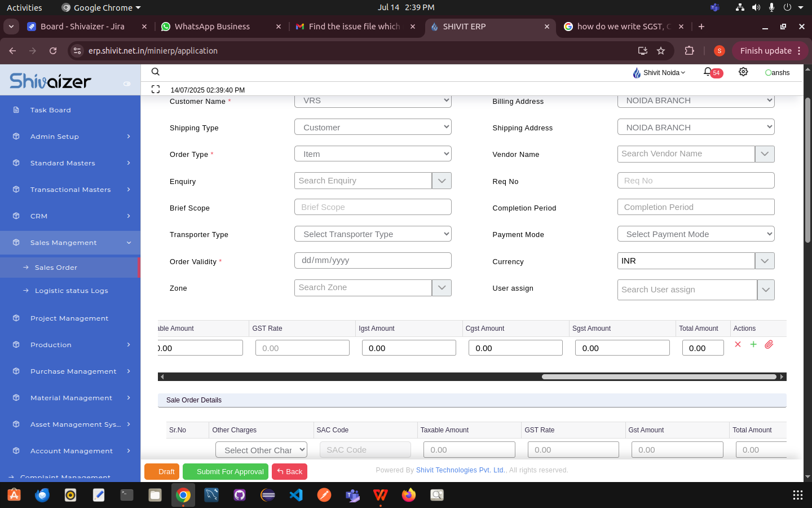Click the Order Validity date field
The image size is (812, 508).
[x=373, y=260]
